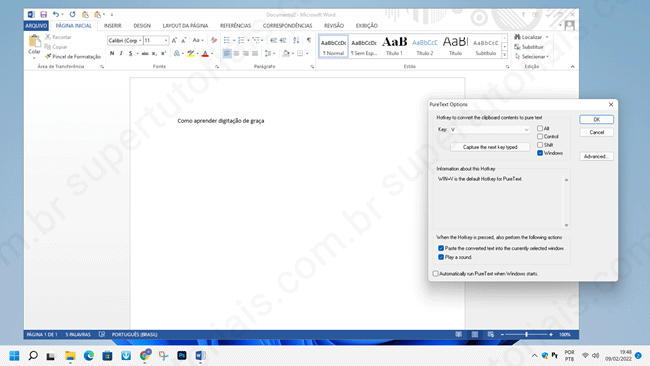Toggle bold (N) formatting
Image resolution: width=650 pixels, height=366 pixels.
coord(112,53)
